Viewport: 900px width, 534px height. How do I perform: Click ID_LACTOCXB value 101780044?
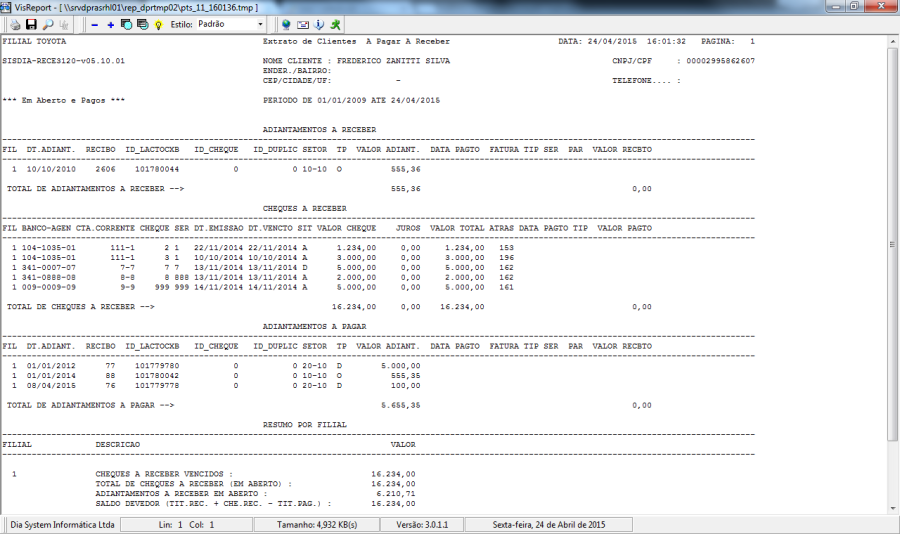pyautogui.click(x=157, y=169)
